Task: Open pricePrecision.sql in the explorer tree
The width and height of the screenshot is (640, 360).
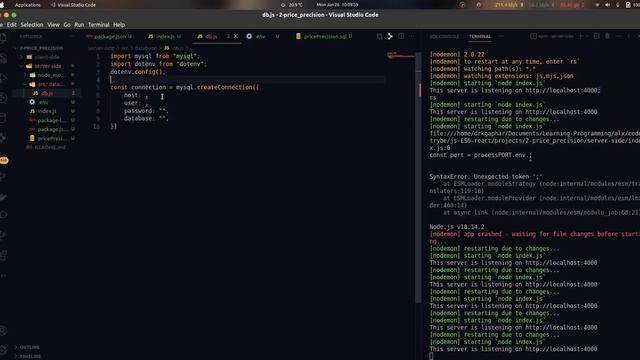Action: tap(51, 138)
